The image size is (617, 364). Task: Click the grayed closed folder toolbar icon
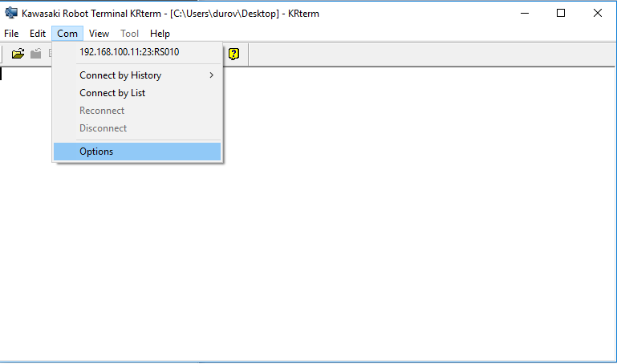click(36, 54)
